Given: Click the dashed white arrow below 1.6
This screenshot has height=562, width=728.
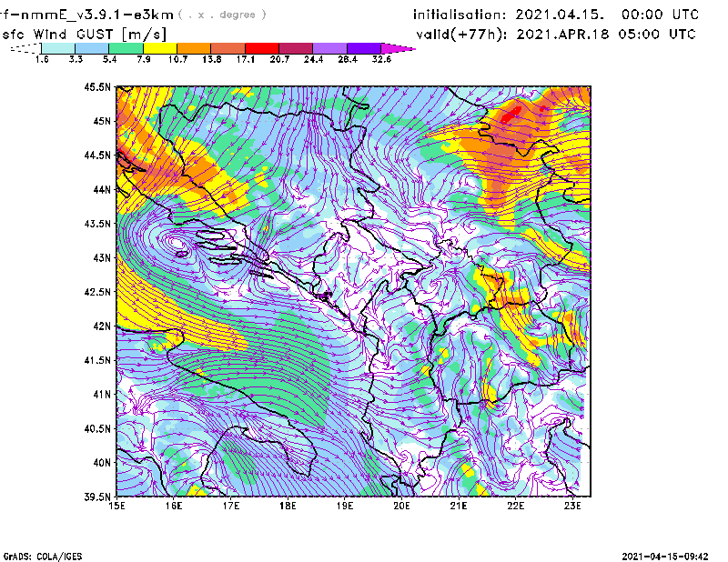Looking at the screenshot, I should click(x=25, y=48).
